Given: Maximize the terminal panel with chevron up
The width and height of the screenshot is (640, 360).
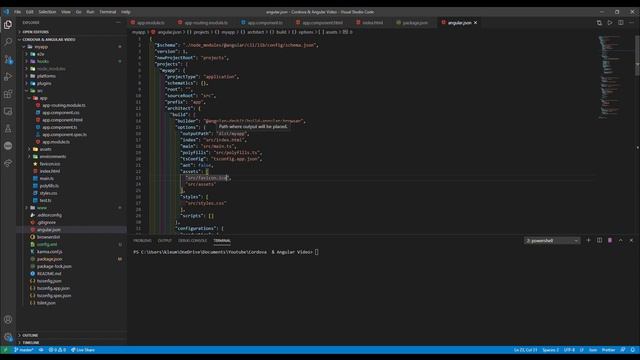Looking at the screenshot, I should pos(620,240).
